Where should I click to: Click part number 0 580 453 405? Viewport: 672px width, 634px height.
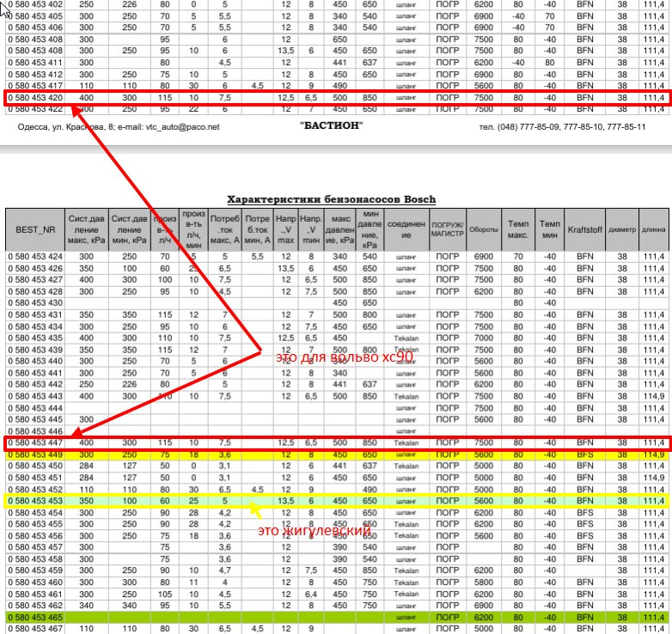coord(35,16)
